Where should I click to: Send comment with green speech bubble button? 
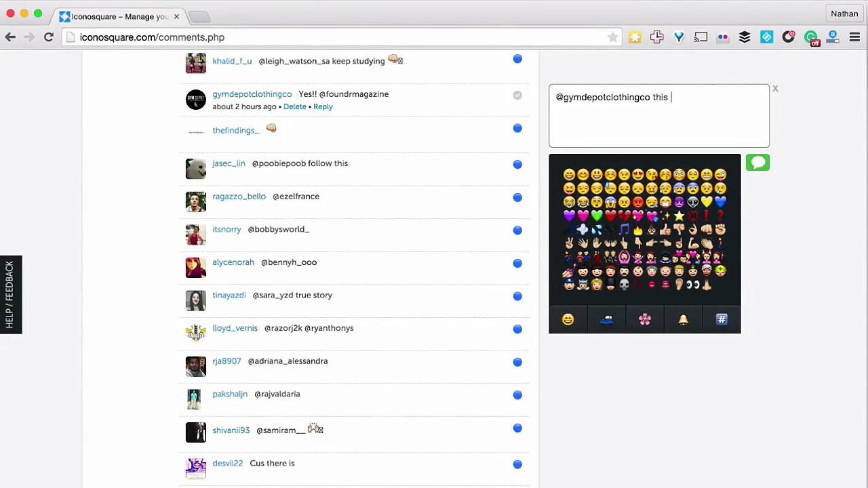pyautogui.click(x=757, y=163)
